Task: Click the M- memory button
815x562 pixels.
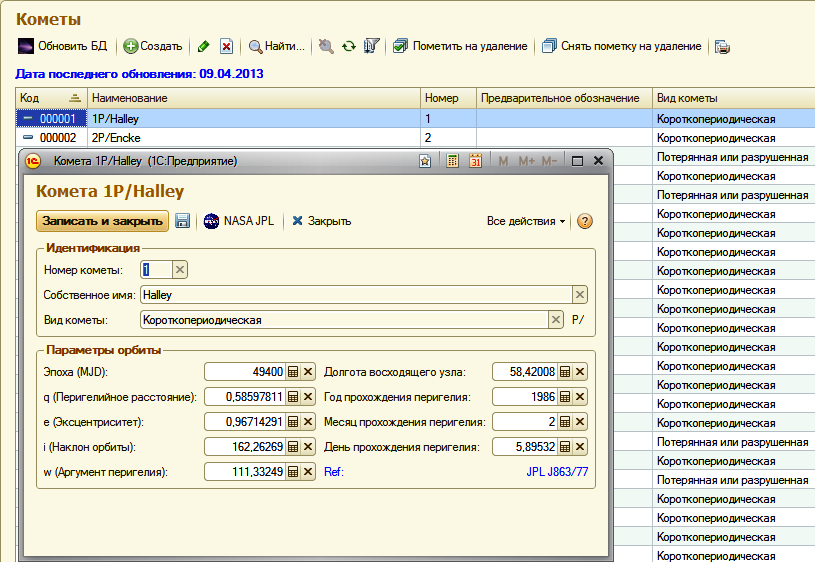Action: (x=549, y=161)
